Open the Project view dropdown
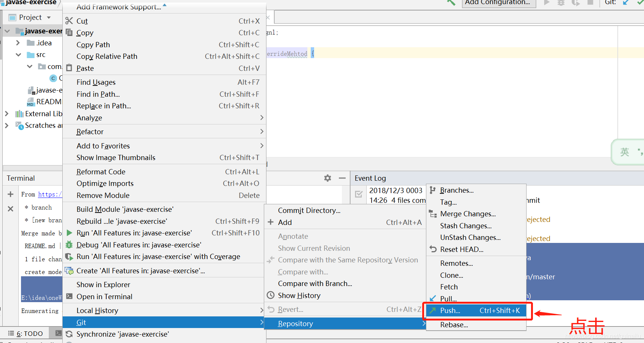The width and height of the screenshot is (644, 343). (x=49, y=18)
